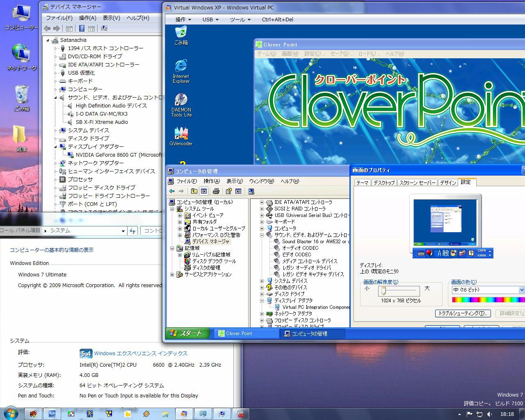This screenshot has width=525, height=420.
Task: Click the print icon in Computer Management toolbar
Action: pyautogui.click(x=216, y=191)
